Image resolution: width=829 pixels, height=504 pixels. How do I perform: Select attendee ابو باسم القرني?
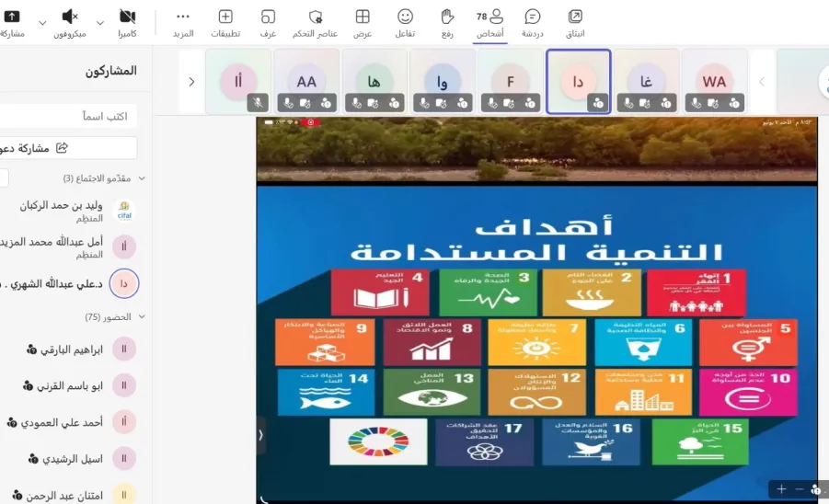[68, 385]
